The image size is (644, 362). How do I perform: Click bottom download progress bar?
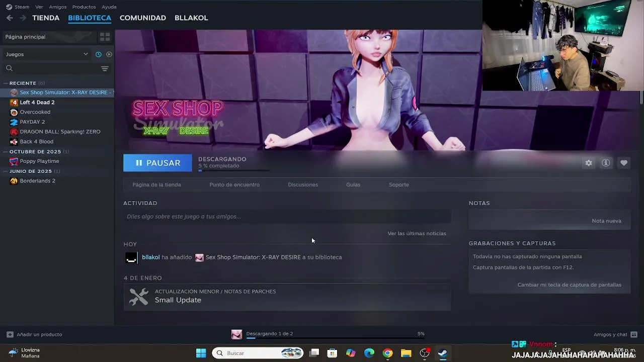(x=335, y=338)
